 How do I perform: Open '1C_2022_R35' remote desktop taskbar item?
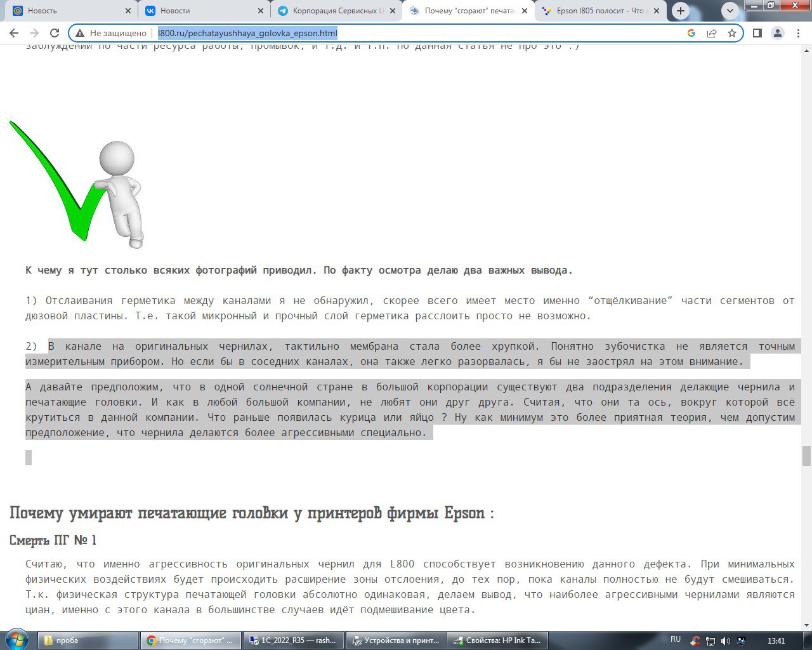tap(294, 640)
